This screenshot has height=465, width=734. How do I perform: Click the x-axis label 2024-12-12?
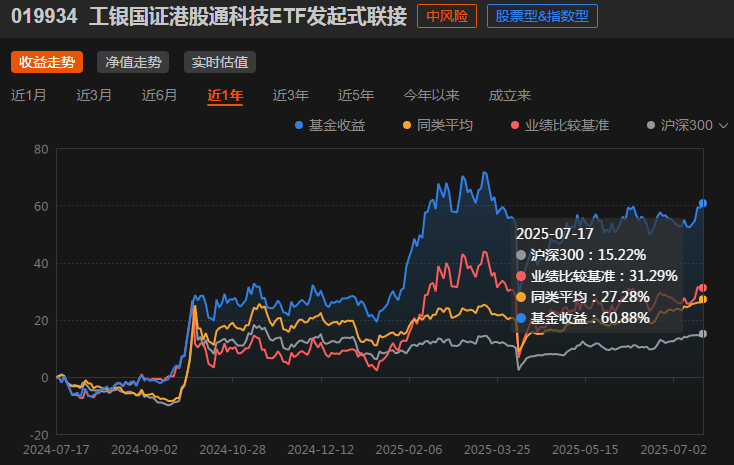click(321, 450)
